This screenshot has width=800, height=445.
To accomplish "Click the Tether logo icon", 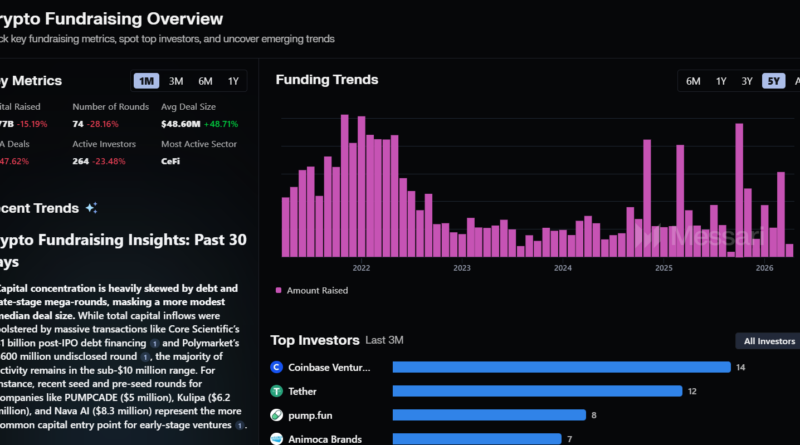I will pos(277,391).
